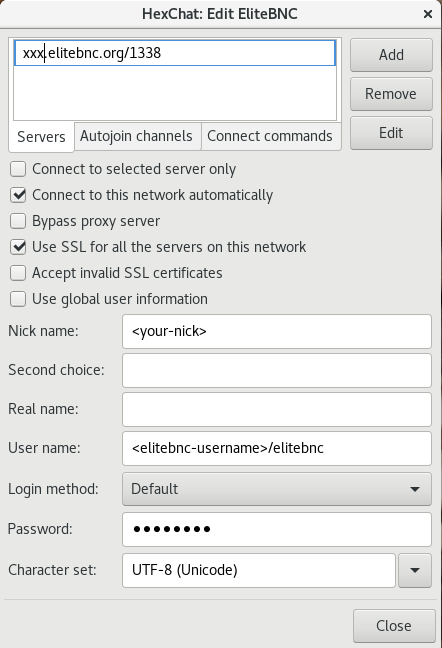The image size is (442, 648).
Task: Close the Edit EliteBNC dialog via X
Action: click(428, 14)
